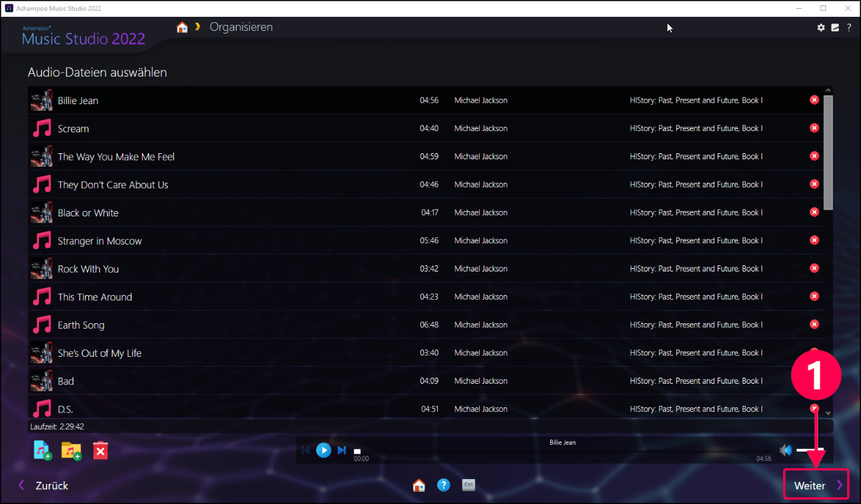Click the home icon in the breadcrumb
The height and width of the screenshot is (504, 861).
pyautogui.click(x=182, y=28)
